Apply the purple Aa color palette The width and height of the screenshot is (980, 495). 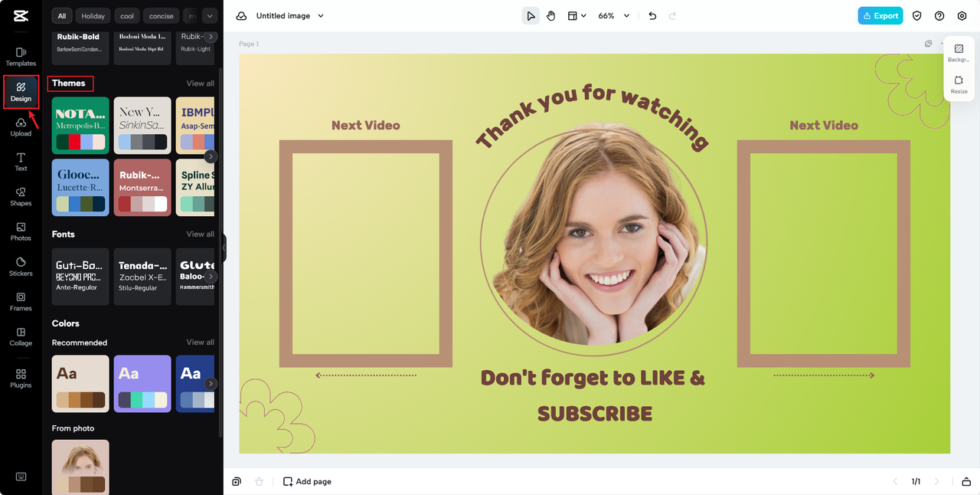point(142,383)
